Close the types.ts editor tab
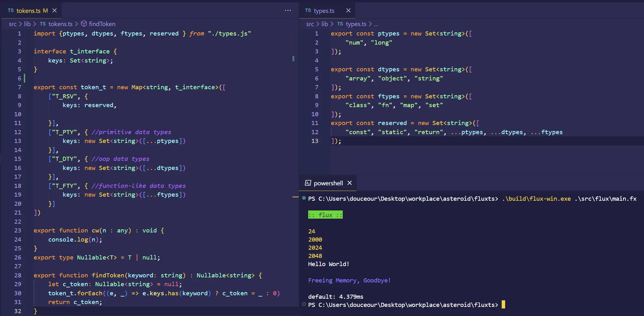Image resolution: width=644 pixels, height=316 pixels. pyautogui.click(x=348, y=10)
